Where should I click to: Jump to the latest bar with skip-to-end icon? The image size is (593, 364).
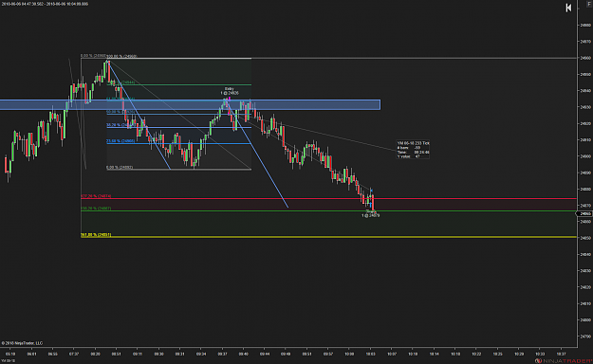[568, 8]
